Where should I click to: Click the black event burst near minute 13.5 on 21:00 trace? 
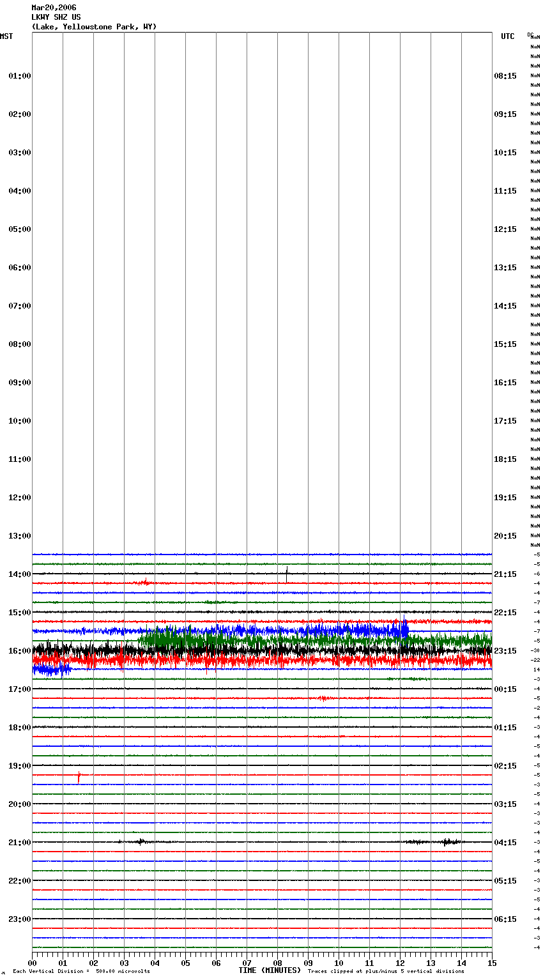tap(451, 842)
